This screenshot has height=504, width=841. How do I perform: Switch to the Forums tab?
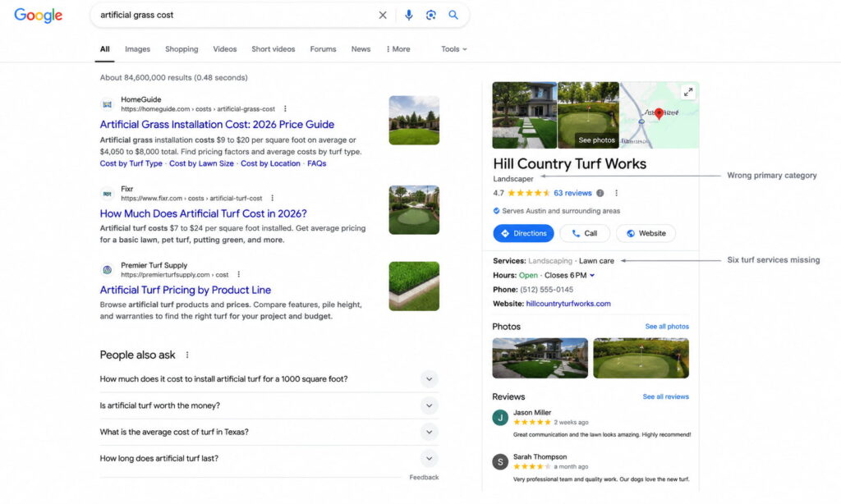[x=323, y=48]
